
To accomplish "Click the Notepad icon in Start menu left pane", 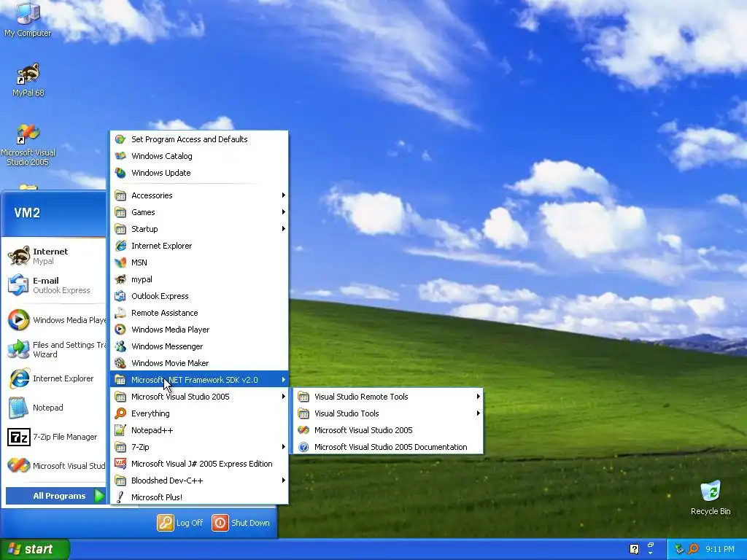I will (18, 408).
